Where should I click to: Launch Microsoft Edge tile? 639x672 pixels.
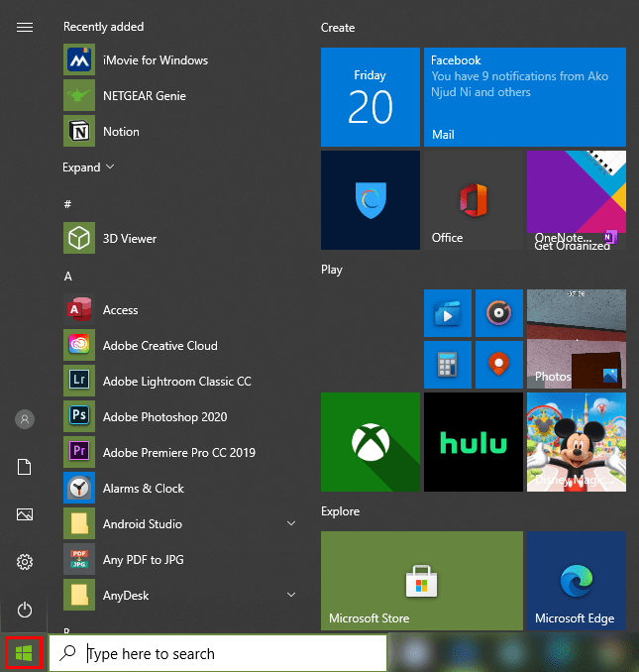click(x=576, y=581)
